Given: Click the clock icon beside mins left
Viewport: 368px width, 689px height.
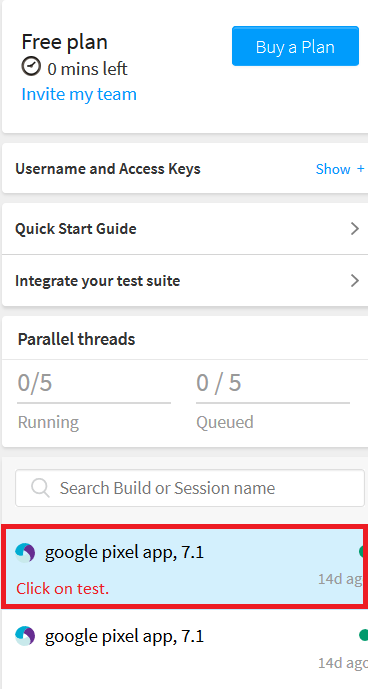Looking at the screenshot, I should (31, 67).
